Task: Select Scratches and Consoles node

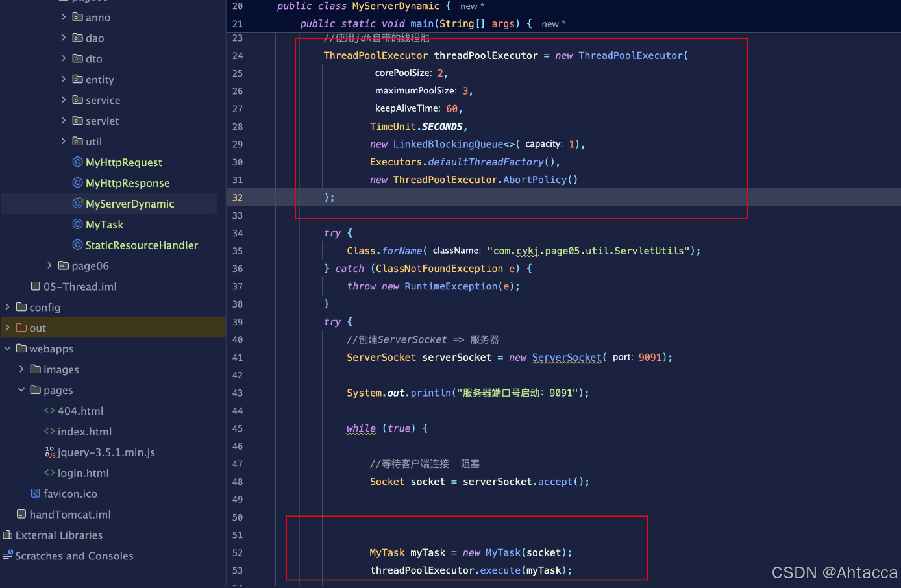Action: (x=74, y=556)
